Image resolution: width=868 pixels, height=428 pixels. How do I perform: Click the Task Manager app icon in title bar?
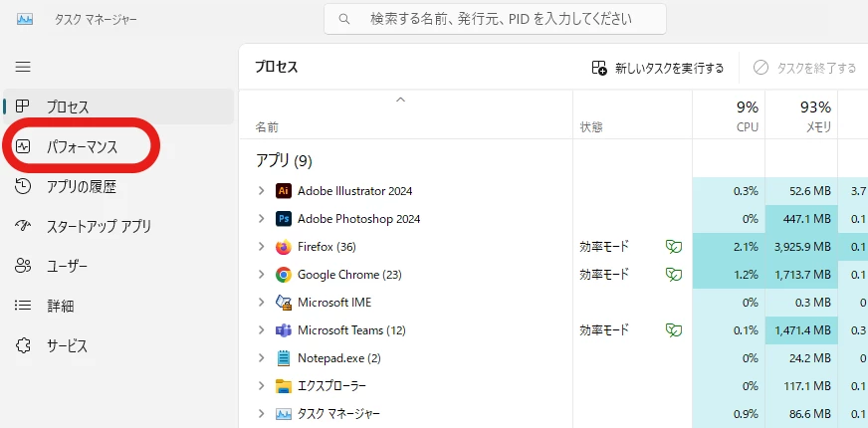coord(25,19)
